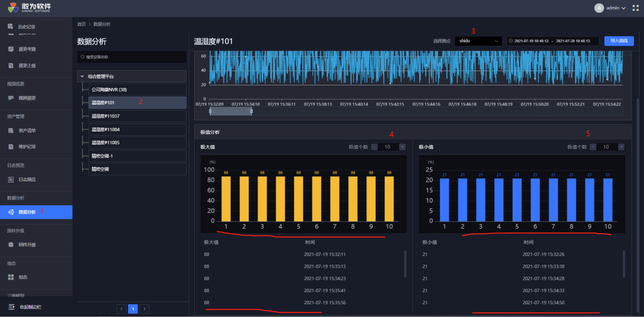Click the 组态 grid icon
Viewport: 644px width, 317px height.
click(11, 277)
